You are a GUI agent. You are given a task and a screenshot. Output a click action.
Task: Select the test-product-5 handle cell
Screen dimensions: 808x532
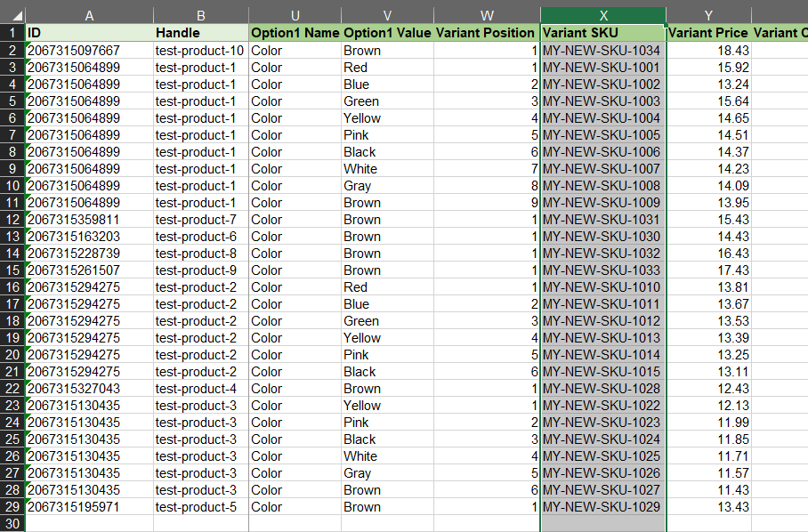point(200,507)
